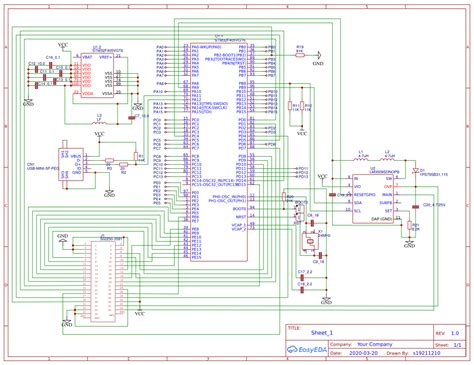Select resistor R21 below SET pin
The width and height of the screenshot is (474, 365).
409,225
